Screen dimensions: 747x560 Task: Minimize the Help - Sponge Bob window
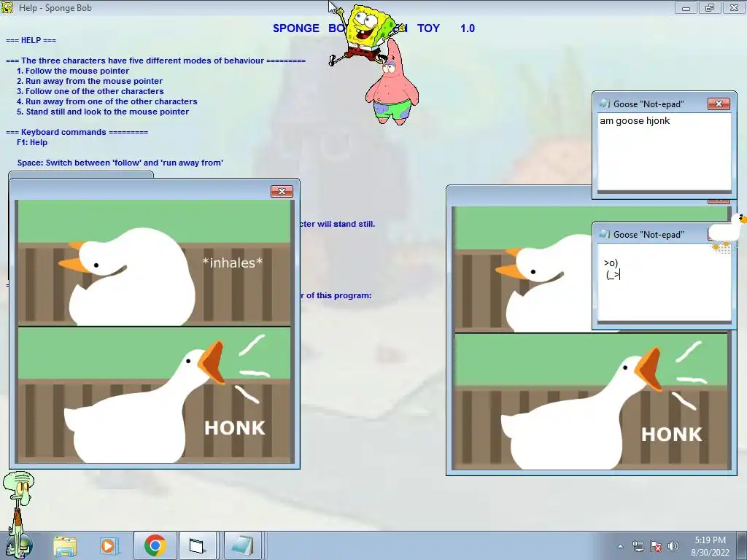coord(686,7)
